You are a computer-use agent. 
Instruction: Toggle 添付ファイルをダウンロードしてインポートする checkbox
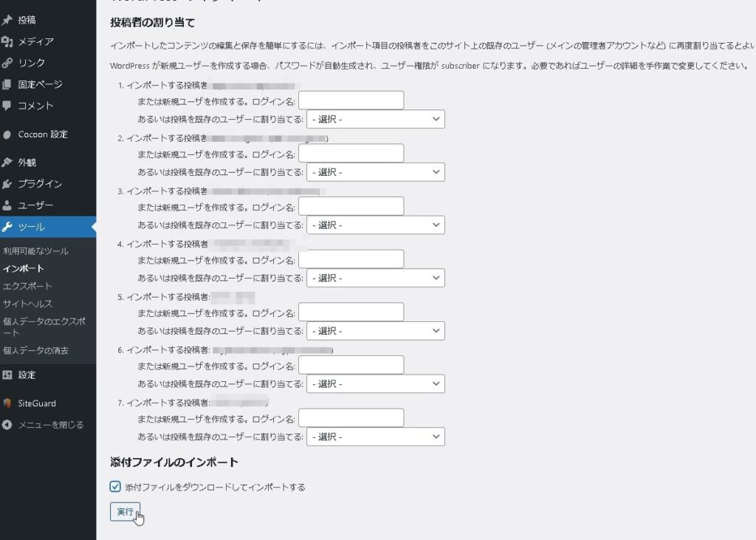tap(115, 487)
